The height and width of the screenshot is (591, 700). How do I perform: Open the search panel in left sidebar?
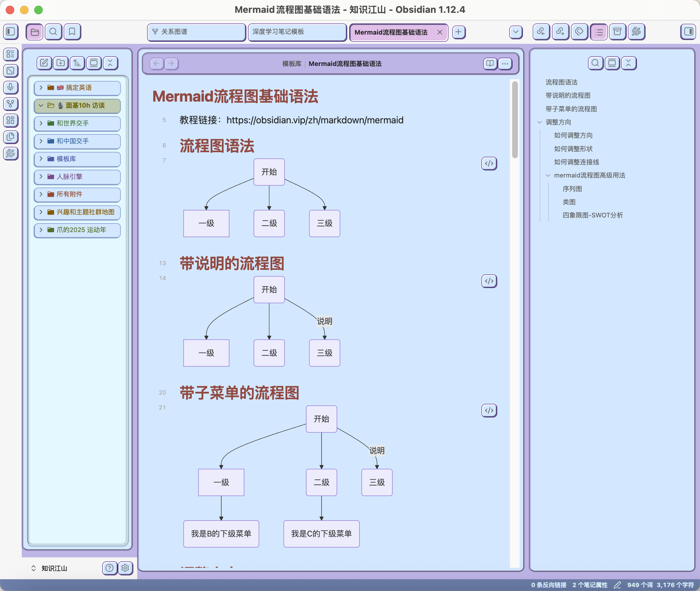[x=53, y=32]
